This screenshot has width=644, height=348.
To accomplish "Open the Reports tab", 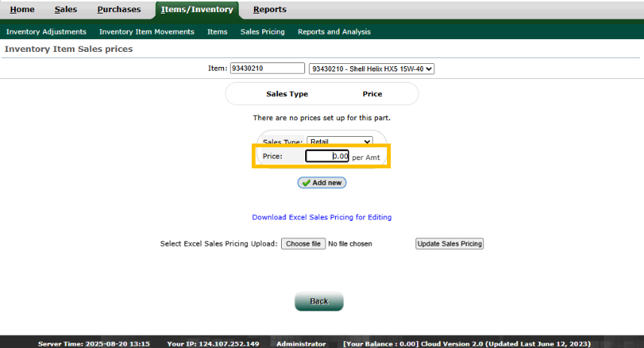I will 270,10.
